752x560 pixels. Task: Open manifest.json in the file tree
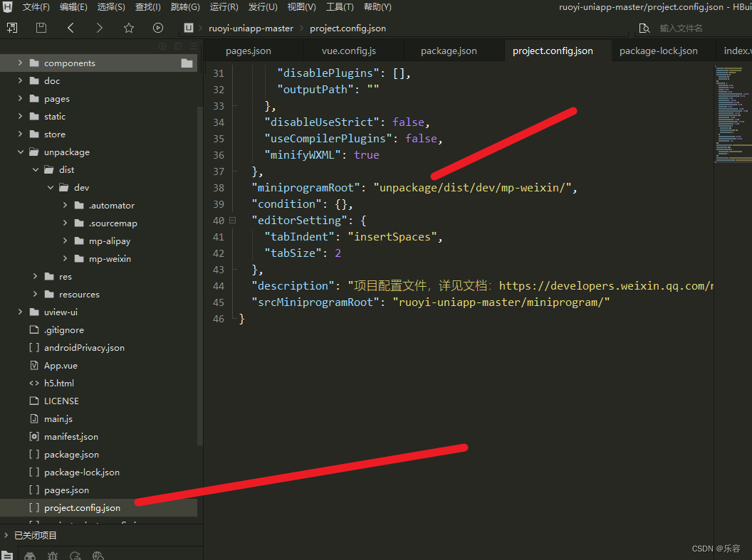click(x=71, y=436)
